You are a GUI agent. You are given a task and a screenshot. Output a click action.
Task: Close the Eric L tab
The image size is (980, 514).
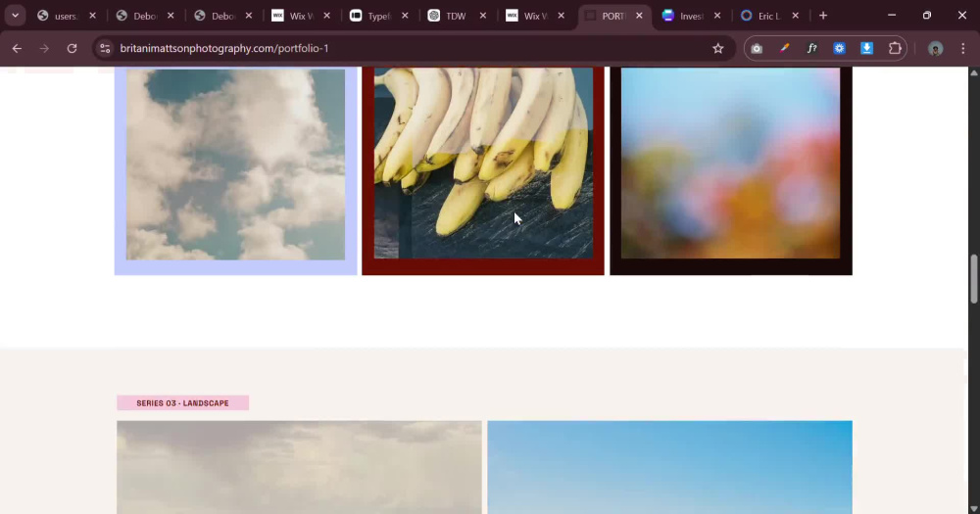(x=796, y=16)
